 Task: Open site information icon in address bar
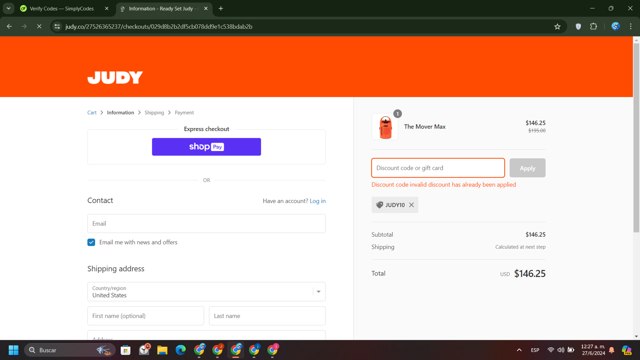pos(57,27)
